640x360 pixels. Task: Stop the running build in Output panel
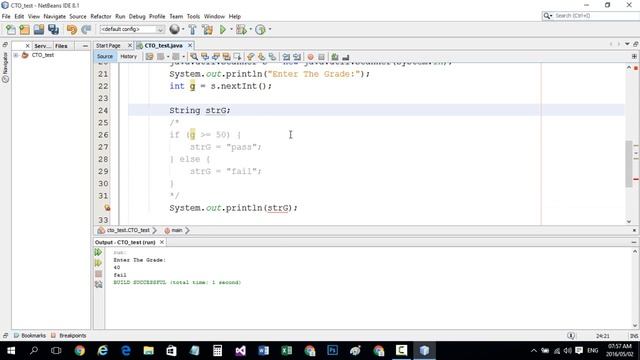pos(98,274)
